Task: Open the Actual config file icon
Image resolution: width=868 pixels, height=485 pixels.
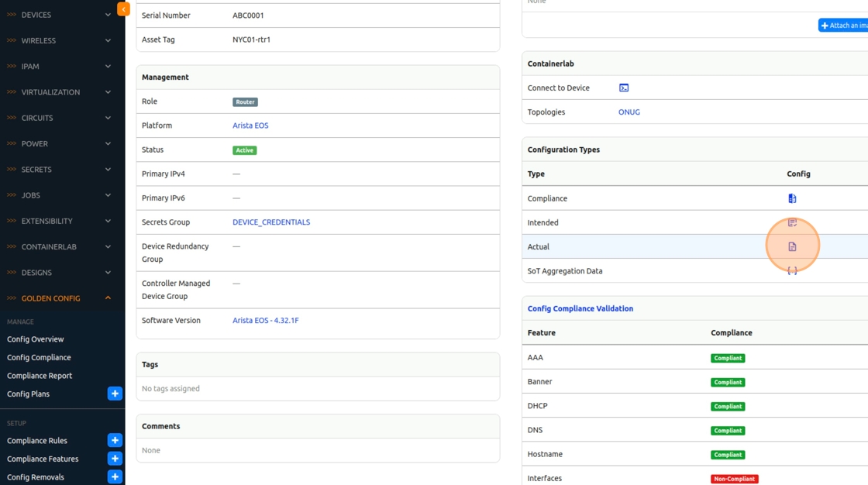Action: click(792, 246)
